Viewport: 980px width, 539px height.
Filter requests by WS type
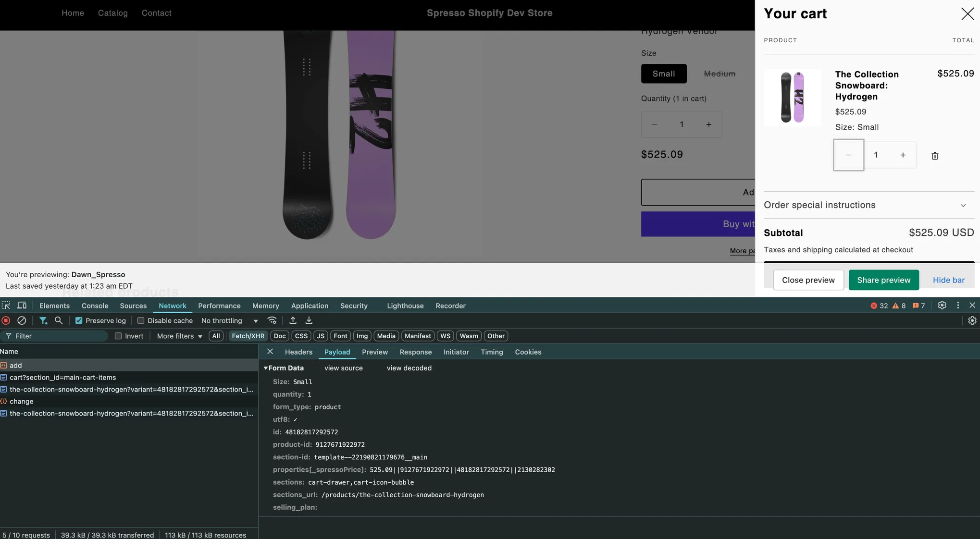pos(446,336)
